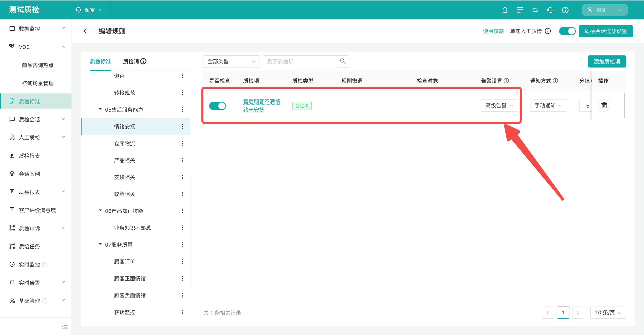
Task: Click the sync refresh icon in header
Action: click(x=535, y=10)
